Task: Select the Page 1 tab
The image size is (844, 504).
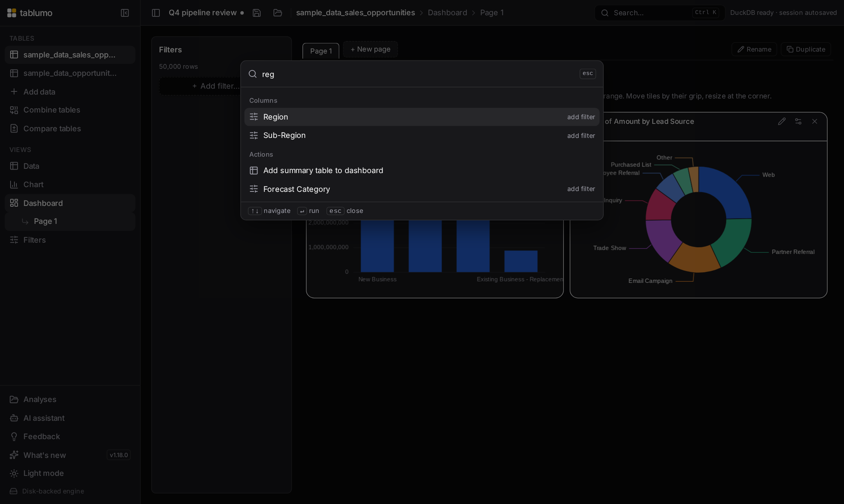Action: point(321,51)
